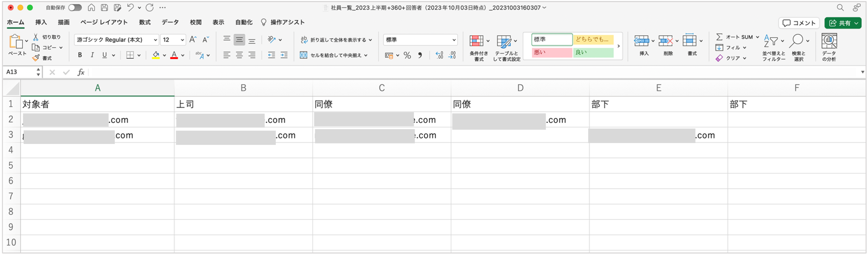Increase font size with larger A icon
868x255 pixels.
[x=193, y=40]
